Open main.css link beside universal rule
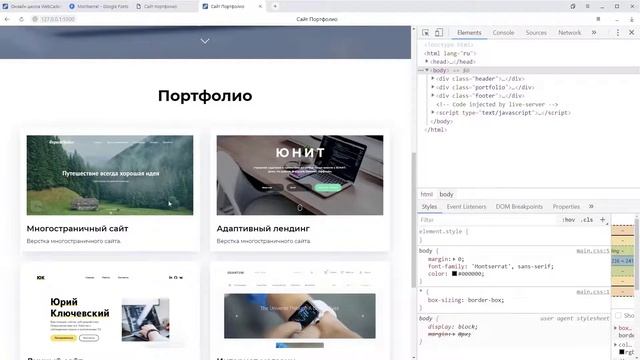Viewport: 640px width, 360px height. tap(593, 292)
